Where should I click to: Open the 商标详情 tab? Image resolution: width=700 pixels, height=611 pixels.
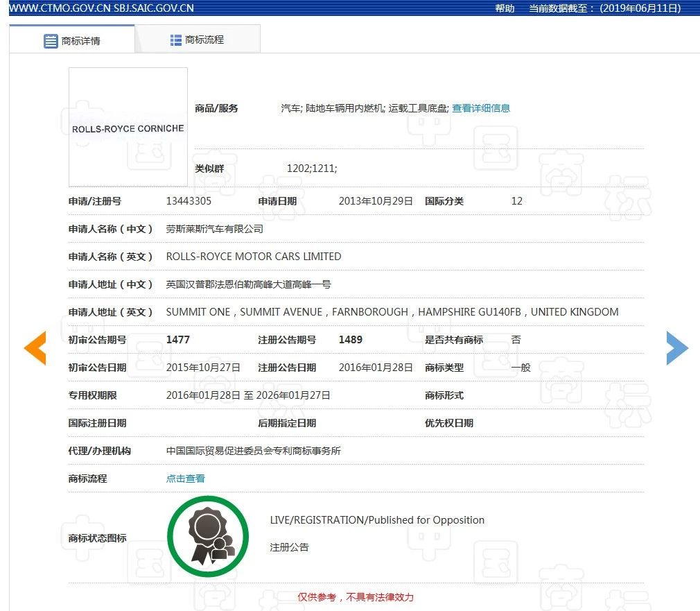coord(72,40)
